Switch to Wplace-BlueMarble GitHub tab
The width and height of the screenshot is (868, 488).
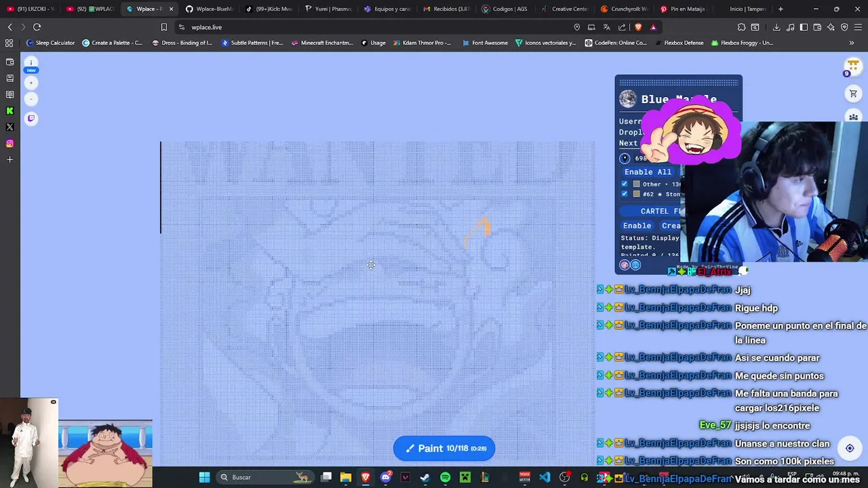coord(209,9)
